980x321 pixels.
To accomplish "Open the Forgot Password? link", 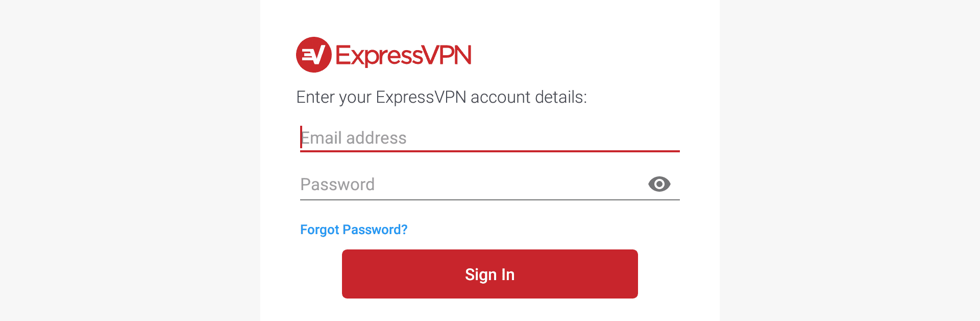I will pyautogui.click(x=354, y=230).
